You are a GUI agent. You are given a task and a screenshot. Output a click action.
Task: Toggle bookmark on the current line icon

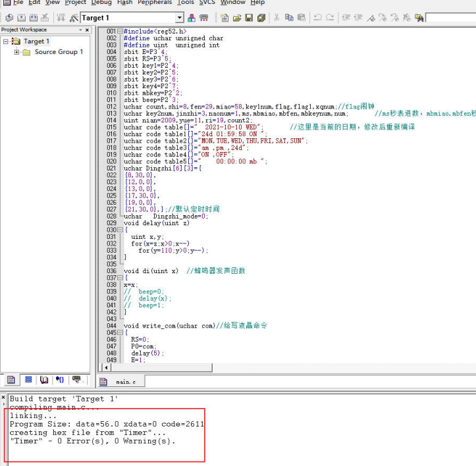[x=371, y=18]
